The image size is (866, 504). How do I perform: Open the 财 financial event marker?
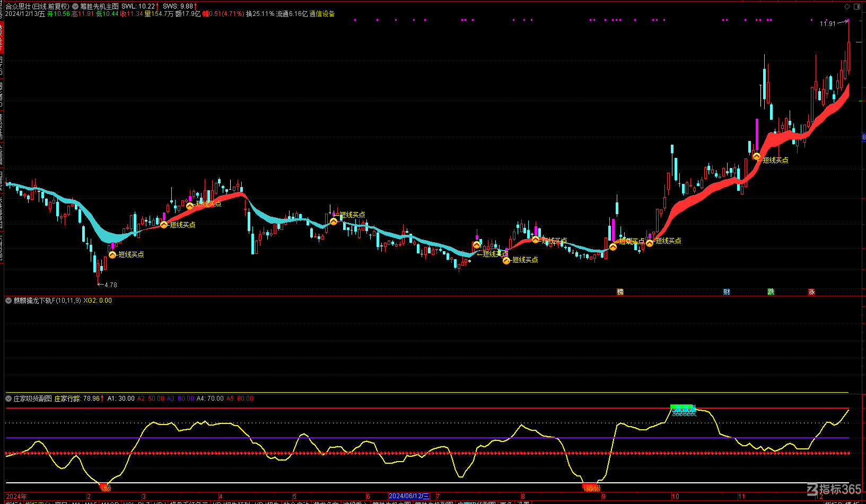[x=727, y=292]
